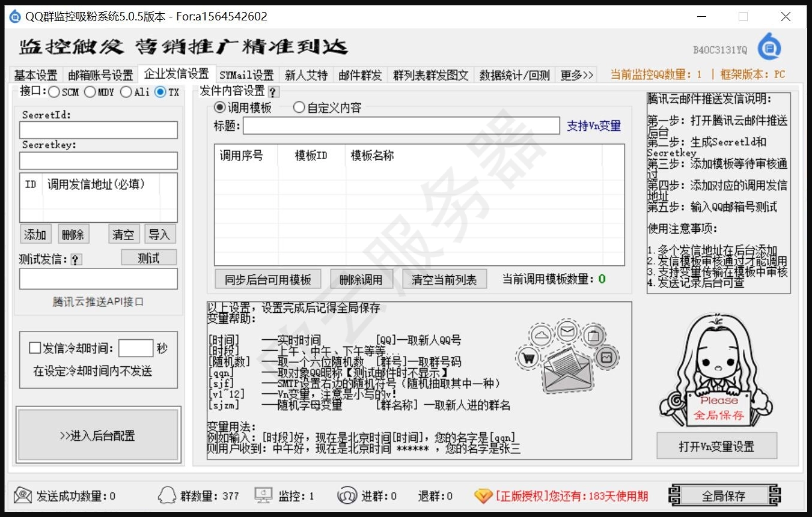Click the cartoon girl 全局保存 image
This screenshot has height=517, width=812.
tap(715, 369)
